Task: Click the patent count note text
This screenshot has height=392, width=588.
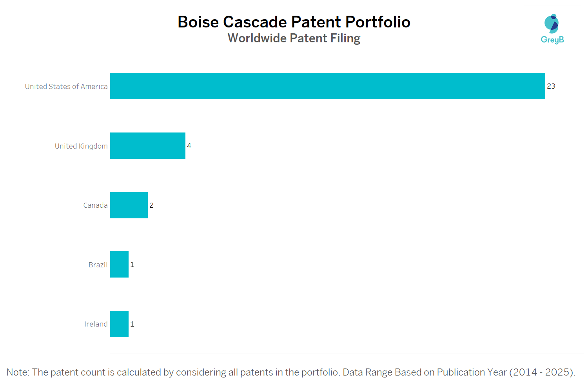Action: coord(291,372)
